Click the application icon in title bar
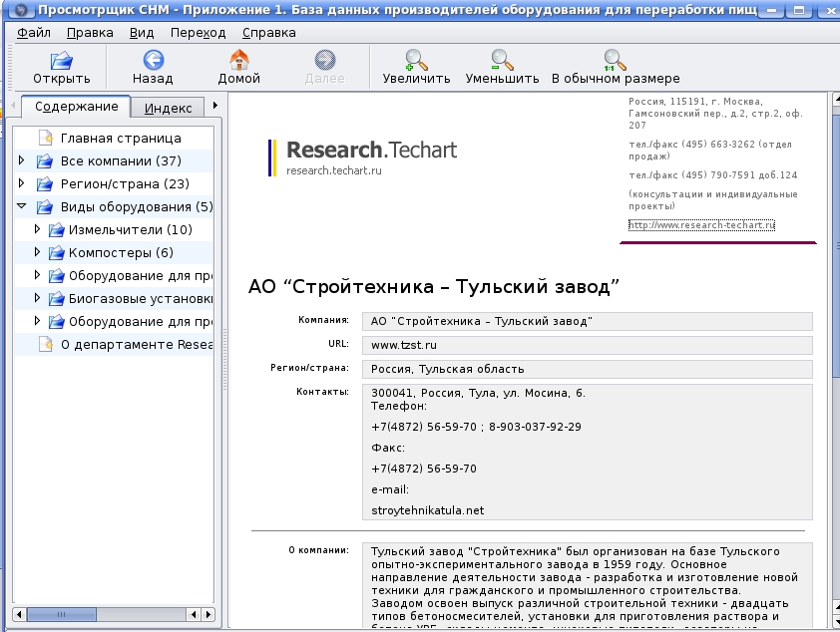 pyautogui.click(x=20, y=10)
